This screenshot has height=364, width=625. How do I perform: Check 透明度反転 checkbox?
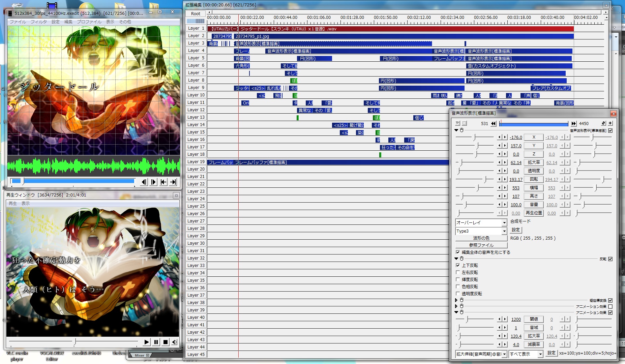coord(458,294)
